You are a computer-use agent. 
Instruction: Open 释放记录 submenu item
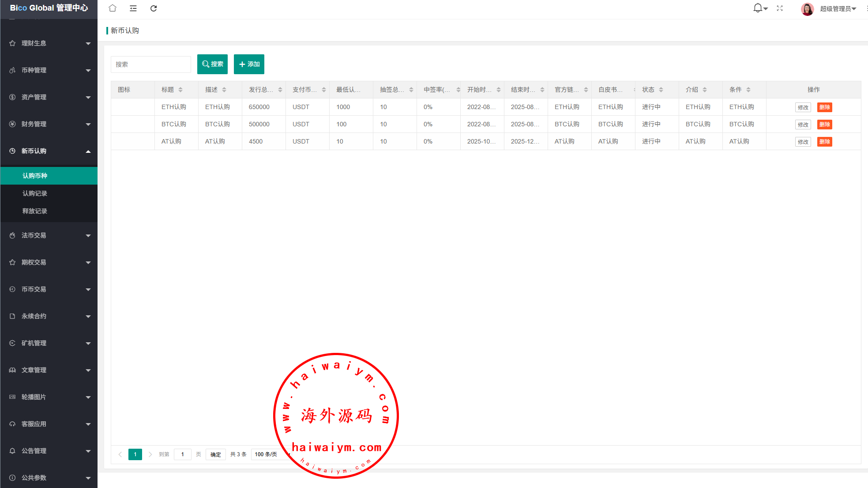pyautogui.click(x=35, y=211)
